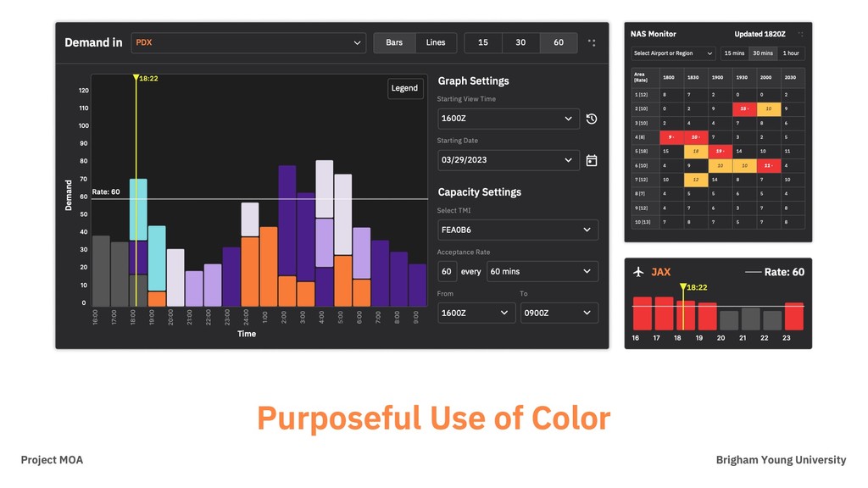Open the Starting Date 03/29/2023 dropdown
Image resolution: width=868 pixels, height=488 pixels.
pyautogui.click(x=509, y=160)
